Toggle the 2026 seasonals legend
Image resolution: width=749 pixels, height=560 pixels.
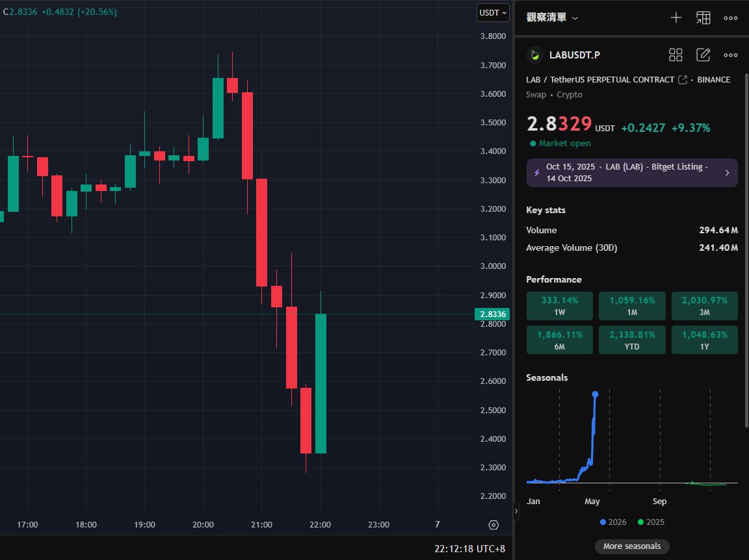click(613, 522)
